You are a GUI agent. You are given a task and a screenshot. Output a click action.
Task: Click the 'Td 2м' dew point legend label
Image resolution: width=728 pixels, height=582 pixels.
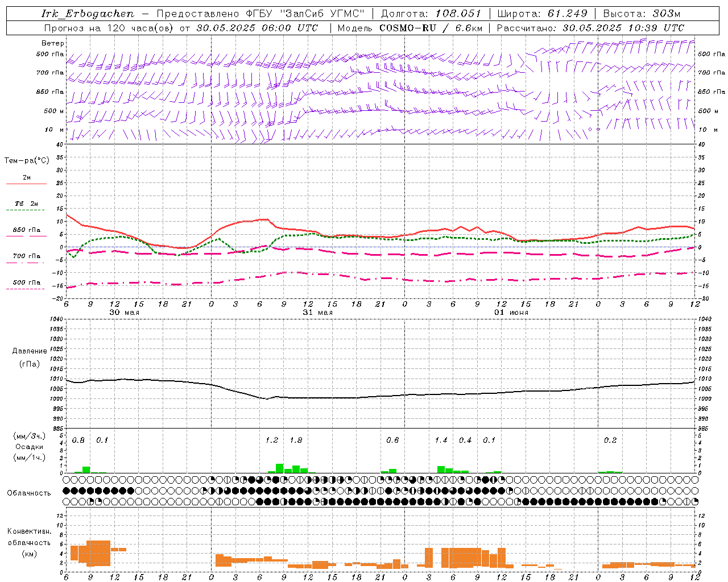pos(26,203)
